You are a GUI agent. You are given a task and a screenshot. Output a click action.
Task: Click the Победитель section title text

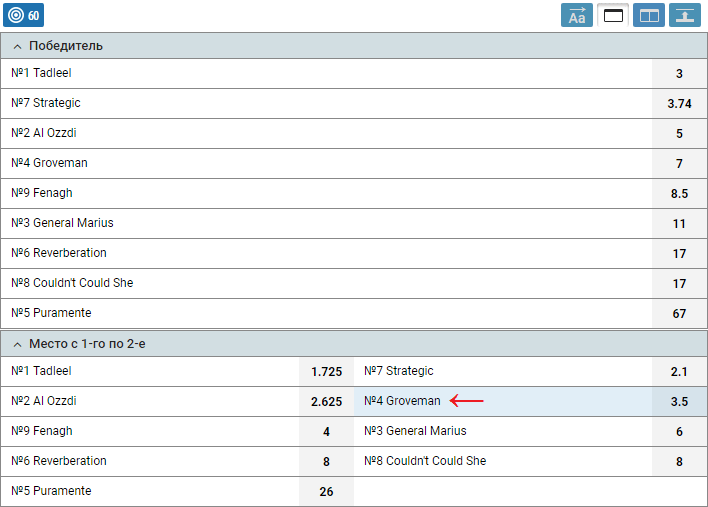(x=66, y=46)
